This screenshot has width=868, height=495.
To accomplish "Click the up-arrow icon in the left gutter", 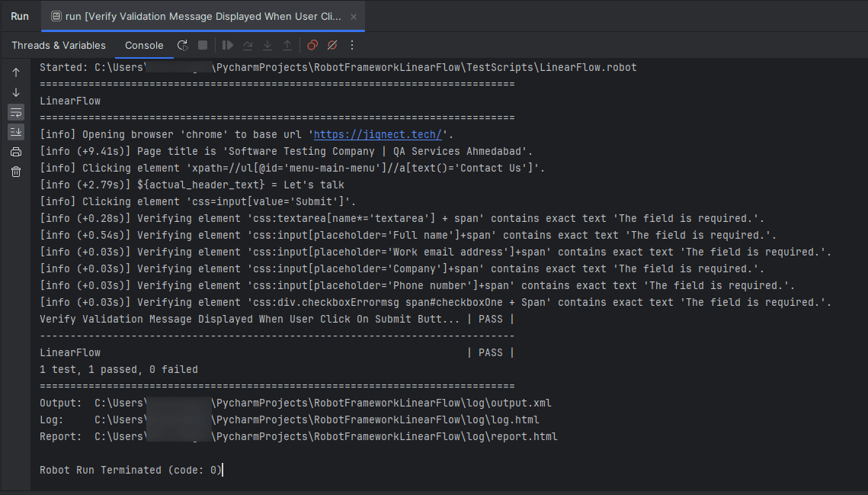I will 16,72.
